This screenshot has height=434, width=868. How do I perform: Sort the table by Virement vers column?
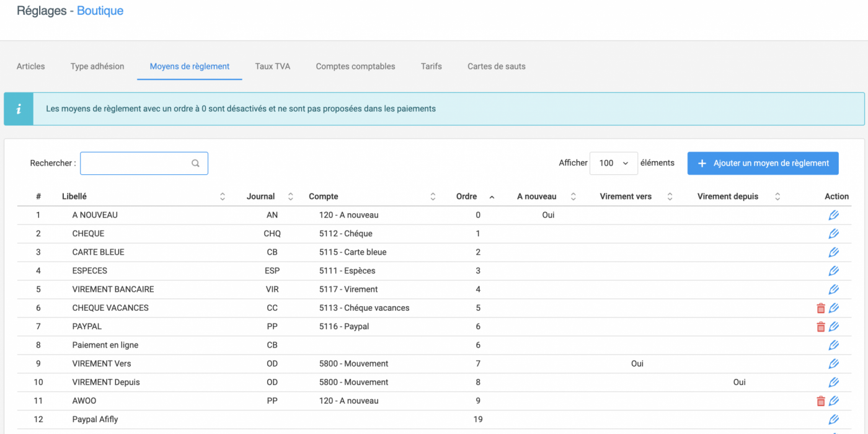pos(670,197)
